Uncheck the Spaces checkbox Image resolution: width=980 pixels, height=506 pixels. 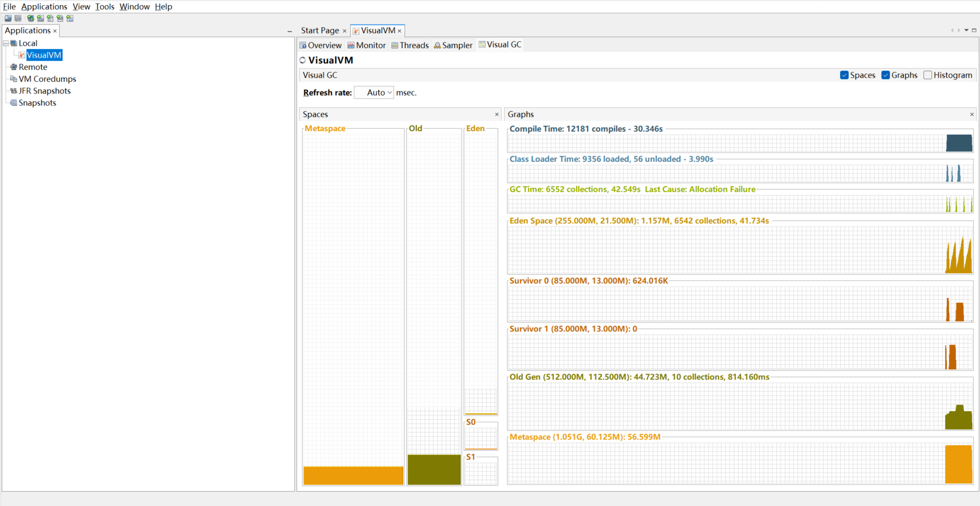point(844,75)
